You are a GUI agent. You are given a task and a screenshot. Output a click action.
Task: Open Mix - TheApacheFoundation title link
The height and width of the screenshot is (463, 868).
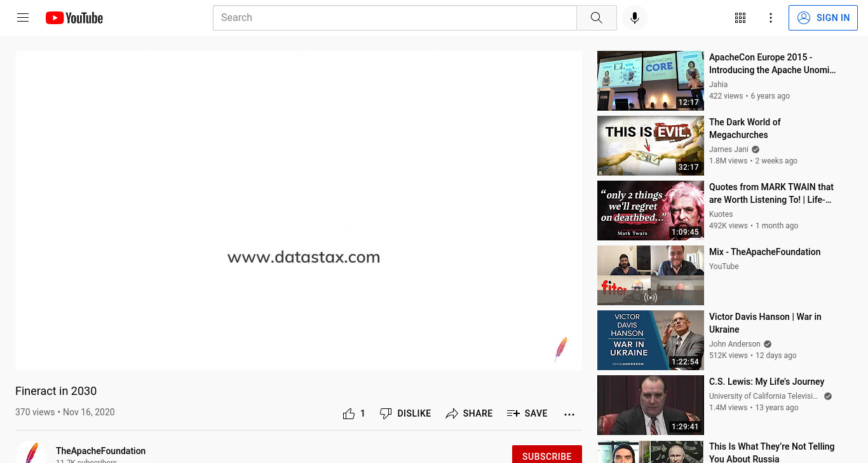765,252
